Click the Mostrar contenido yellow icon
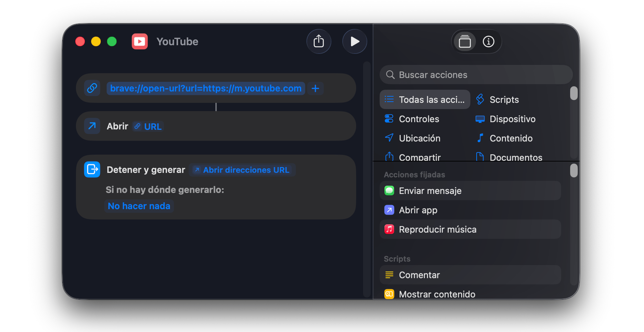This screenshot has height=332, width=644. [x=389, y=294]
